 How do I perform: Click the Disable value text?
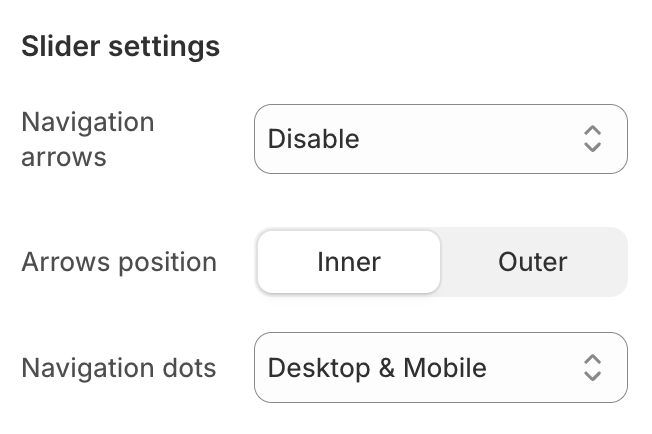point(313,139)
